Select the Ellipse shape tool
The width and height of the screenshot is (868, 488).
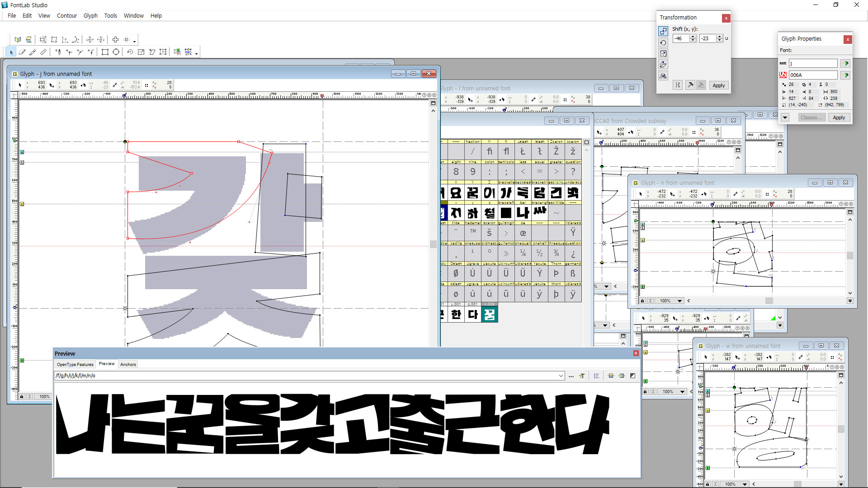(116, 52)
